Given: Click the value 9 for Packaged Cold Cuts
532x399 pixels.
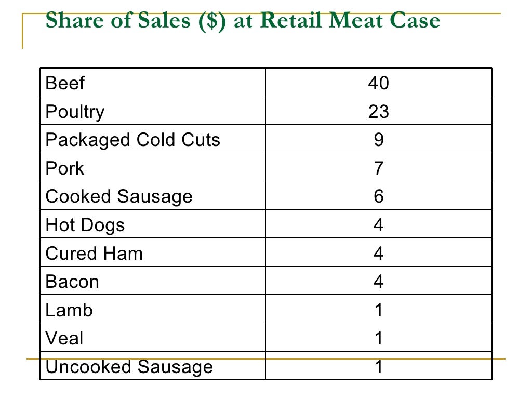Looking at the screenshot, I should (378, 140).
